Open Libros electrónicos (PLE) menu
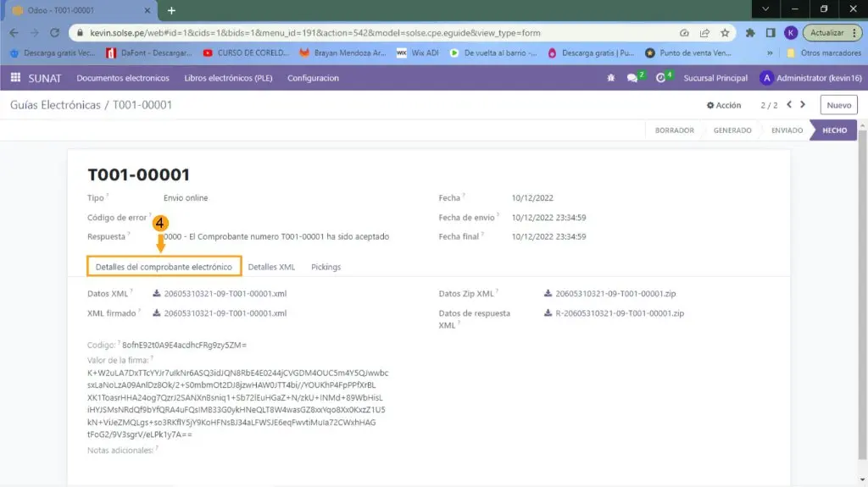868x487 pixels. pyautogui.click(x=228, y=78)
